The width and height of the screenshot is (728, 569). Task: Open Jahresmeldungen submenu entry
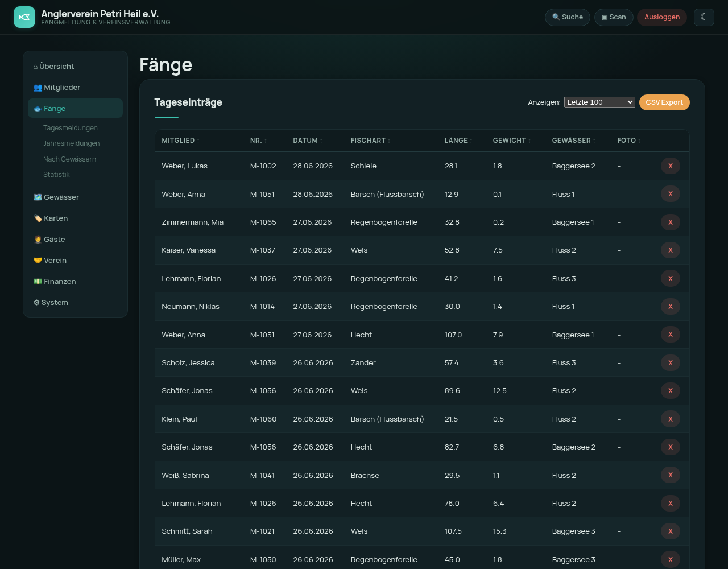tap(72, 143)
